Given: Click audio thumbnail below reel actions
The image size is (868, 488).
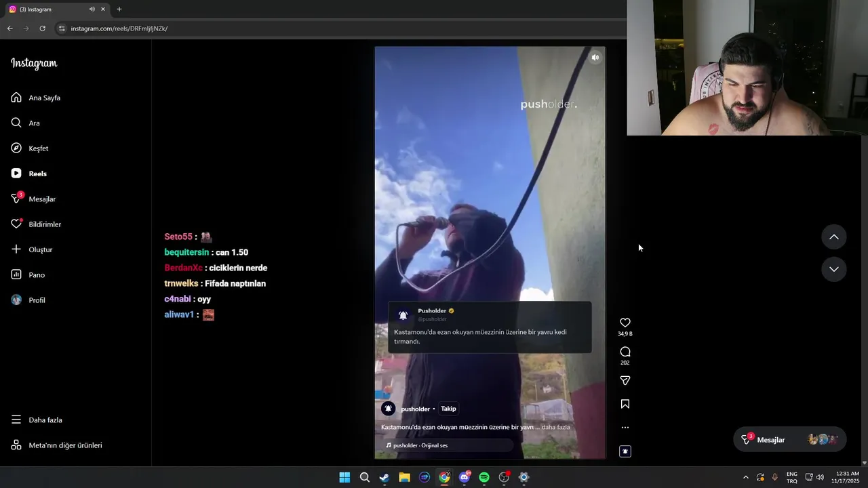Looking at the screenshot, I should pyautogui.click(x=625, y=451).
